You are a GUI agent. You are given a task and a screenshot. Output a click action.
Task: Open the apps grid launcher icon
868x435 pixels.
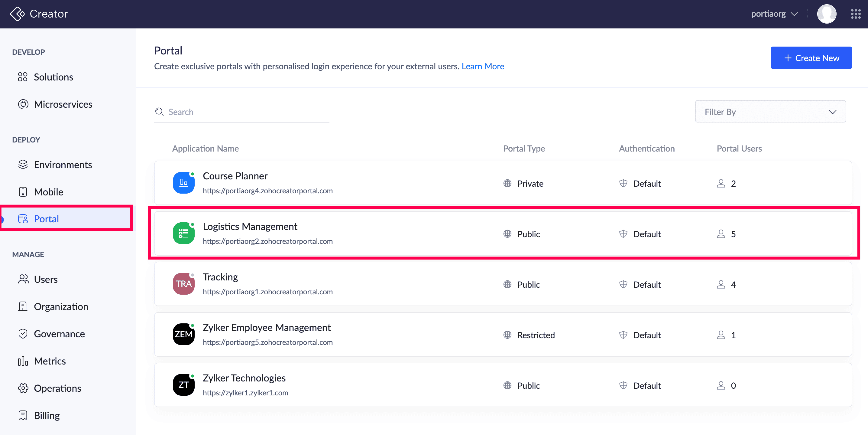pos(856,14)
